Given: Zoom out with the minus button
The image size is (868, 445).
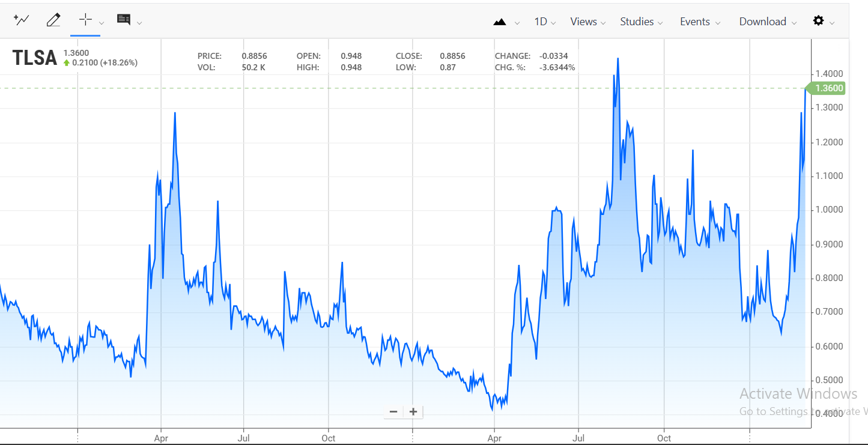Looking at the screenshot, I should click(393, 411).
